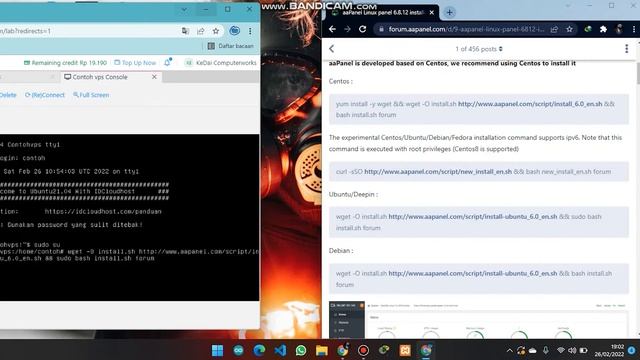Open the Bandicam recorder from the taskbar
The image size is (640, 360).
363,350
